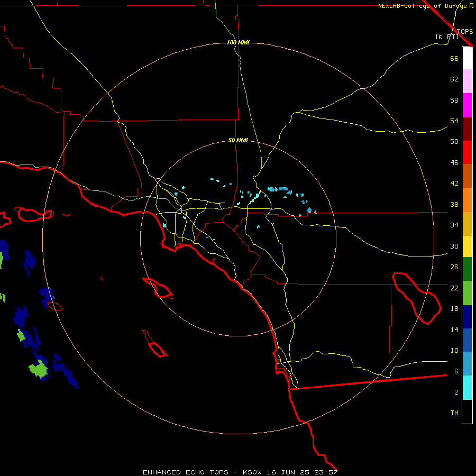Screen dimensions: 476x476
Task: Pick the cyan legend swatch
Action: click(x=467, y=388)
